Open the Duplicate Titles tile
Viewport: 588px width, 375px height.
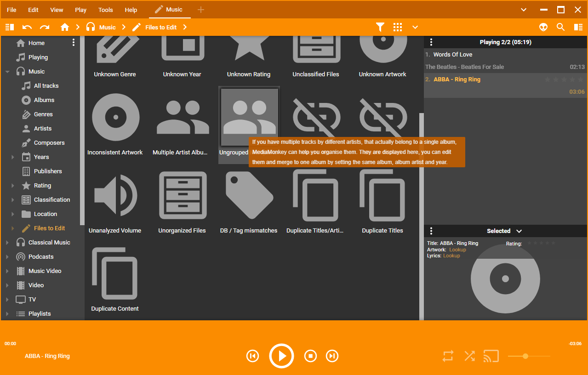pos(382,202)
